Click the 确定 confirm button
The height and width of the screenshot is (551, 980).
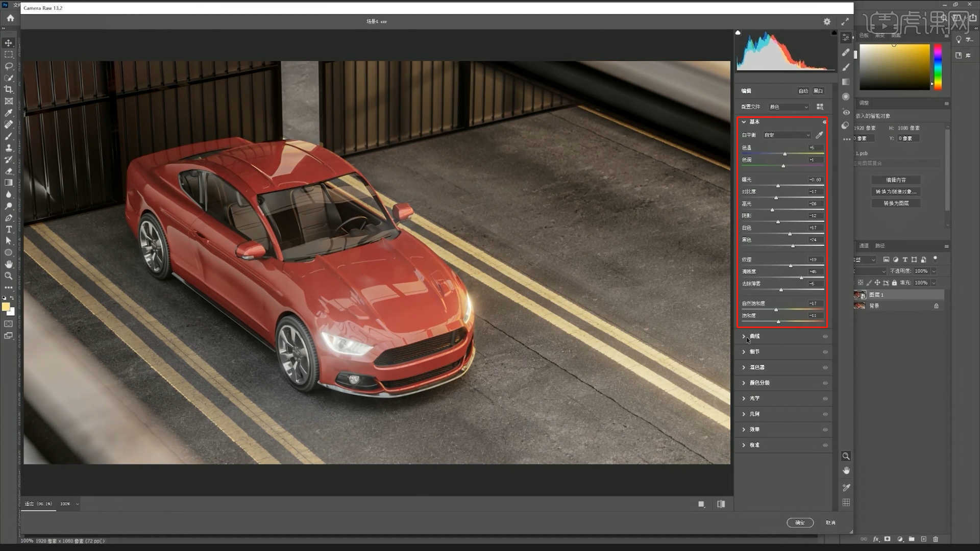[800, 522]
